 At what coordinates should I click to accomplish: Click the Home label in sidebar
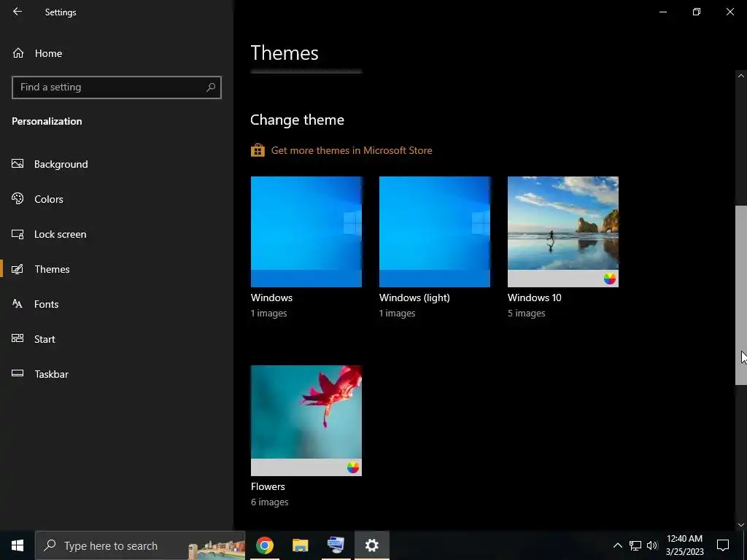click(x=48, y=53)
